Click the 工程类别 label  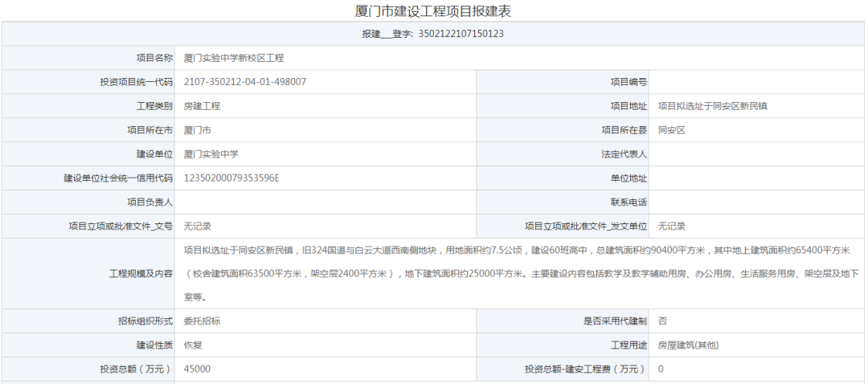pyautogui.click(x=154, y=106)
